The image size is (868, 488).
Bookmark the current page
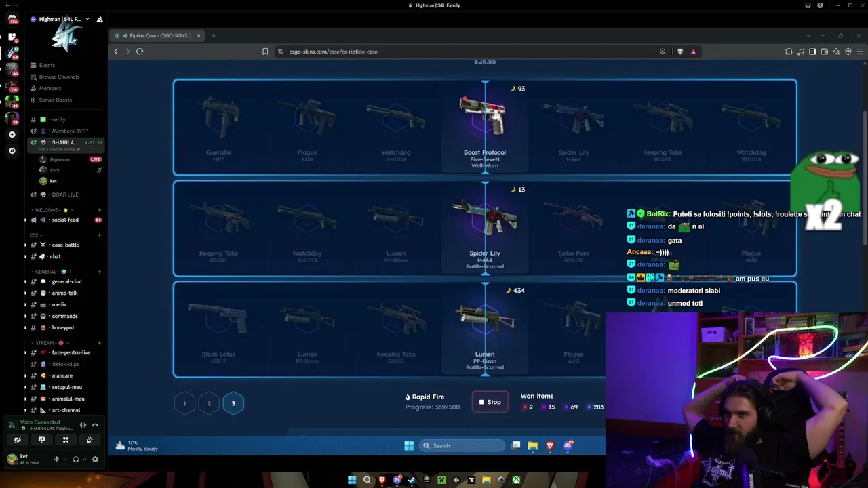click(x=265, y=52)
